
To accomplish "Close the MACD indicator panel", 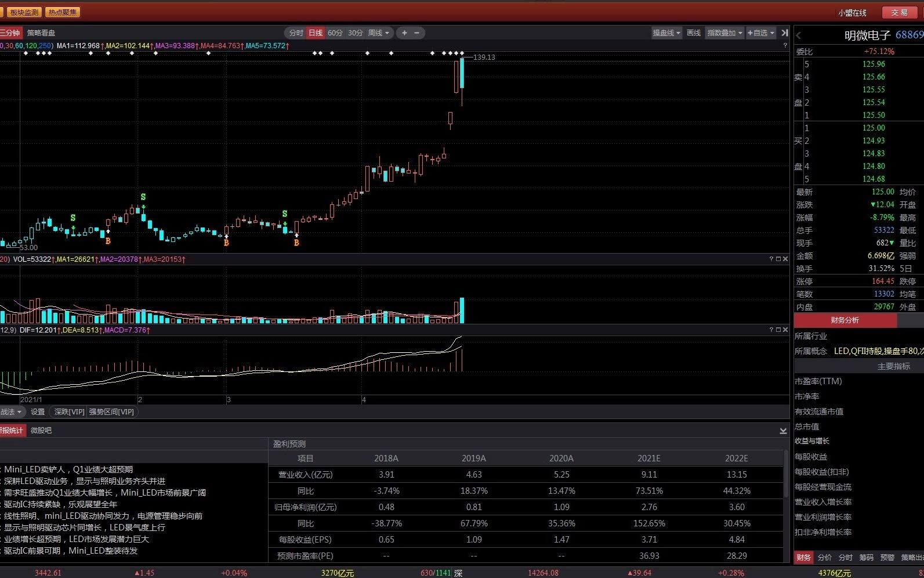I will [x=785, y=330].
